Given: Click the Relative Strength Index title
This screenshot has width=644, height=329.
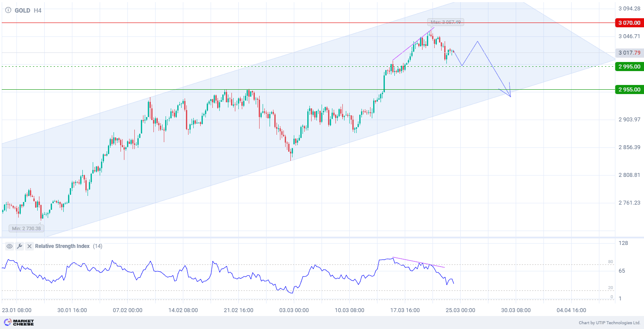Looking at the screenshot, I should (62, 246).
